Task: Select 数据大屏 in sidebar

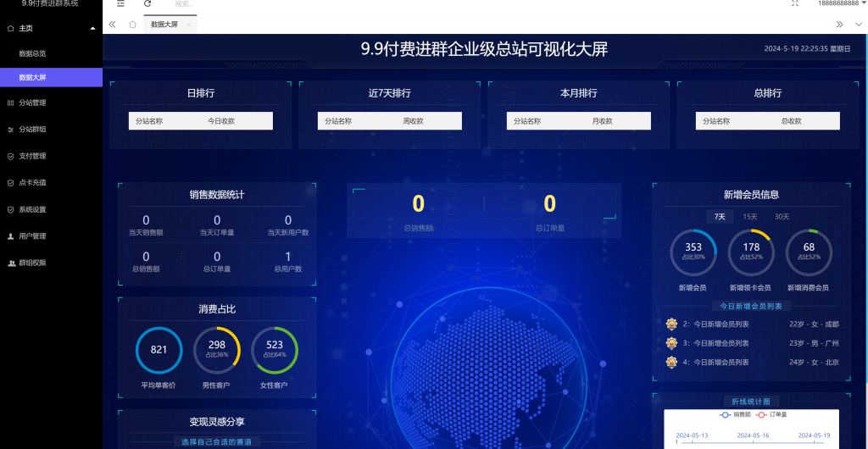Action: (52, 77)
